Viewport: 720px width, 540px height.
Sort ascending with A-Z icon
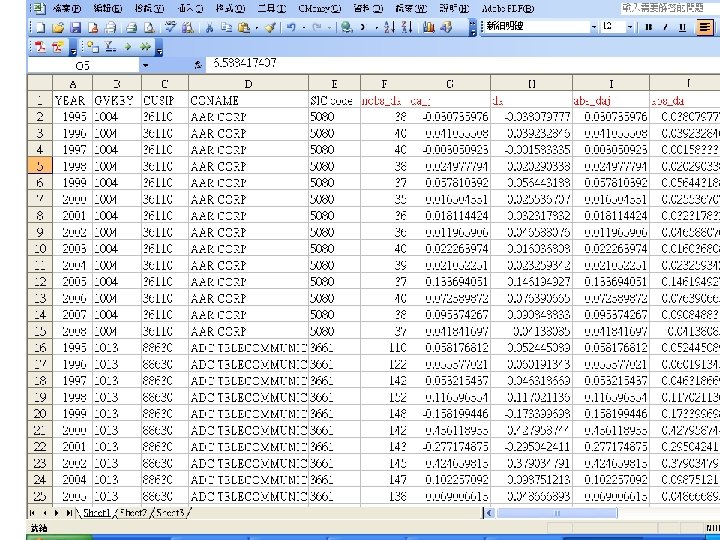(x=389, y=28)
